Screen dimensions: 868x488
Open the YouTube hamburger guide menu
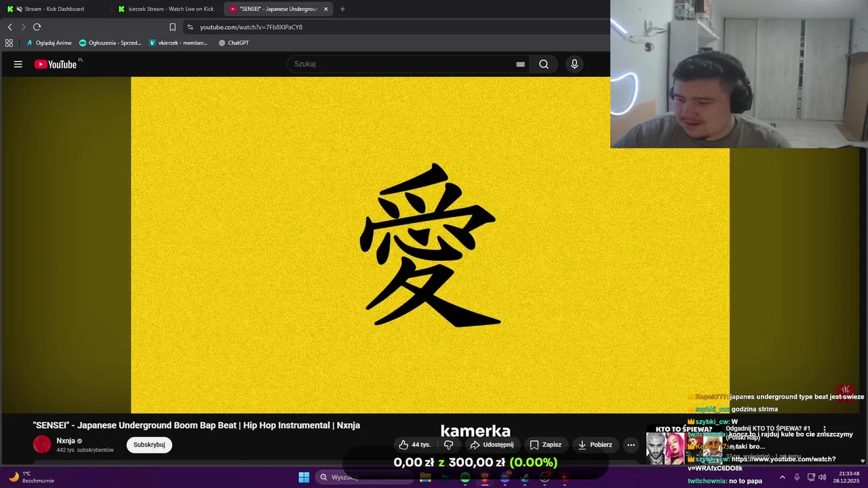[18, 64]
